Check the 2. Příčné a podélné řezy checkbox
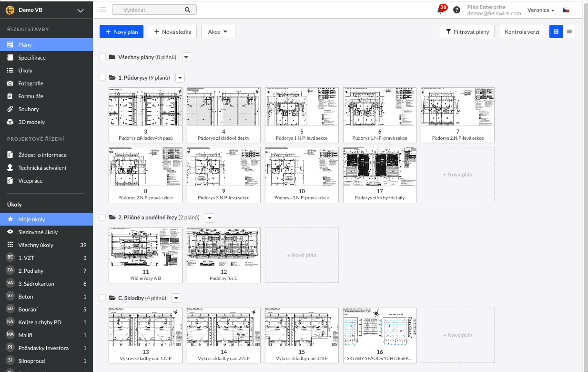The height and width of the screenshot is (372, 588). (x=102, y=217)
